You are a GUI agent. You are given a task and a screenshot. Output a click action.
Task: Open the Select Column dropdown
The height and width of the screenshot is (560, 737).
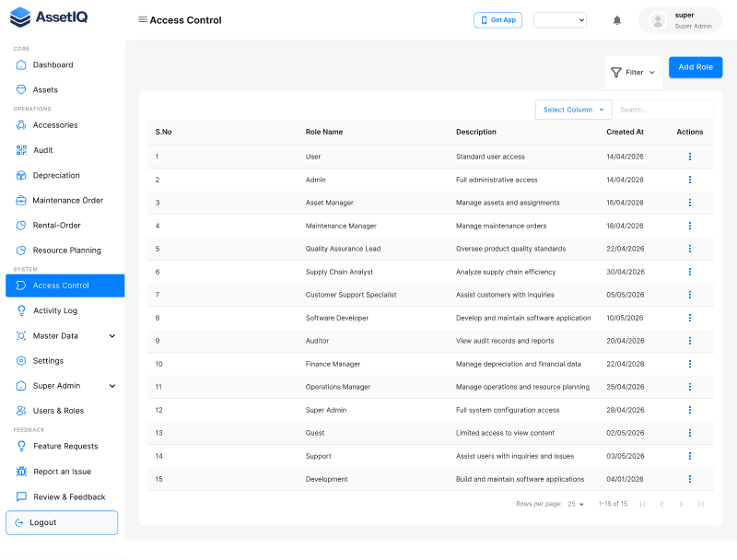pyautogui.click(x=573, y=110)
